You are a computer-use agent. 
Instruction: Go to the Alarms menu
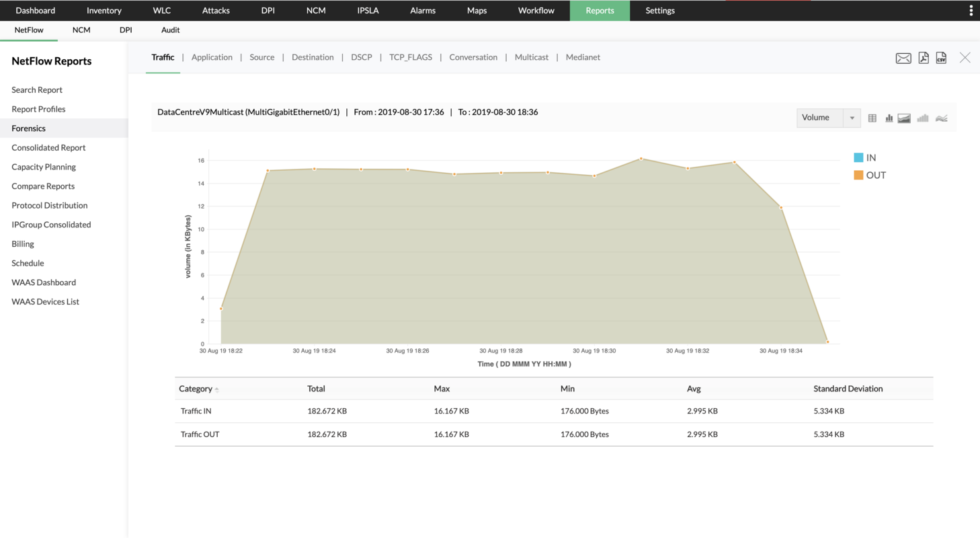click(x=423, y=11)
